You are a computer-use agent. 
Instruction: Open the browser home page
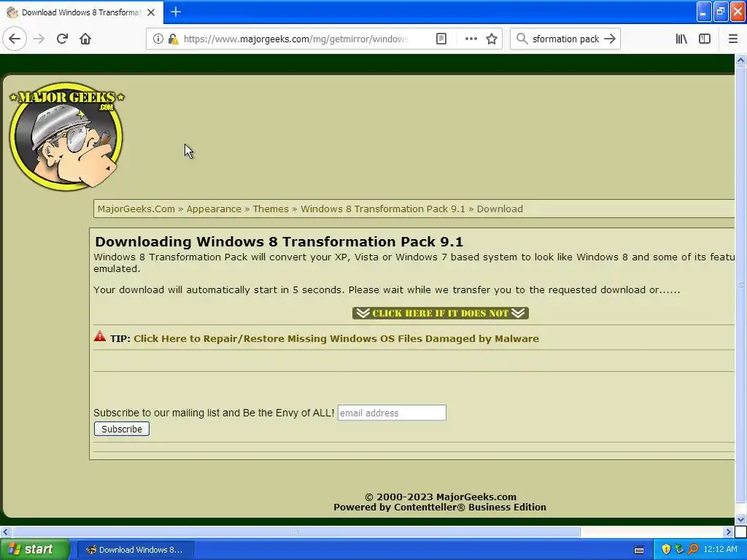(x=85, y=39)
